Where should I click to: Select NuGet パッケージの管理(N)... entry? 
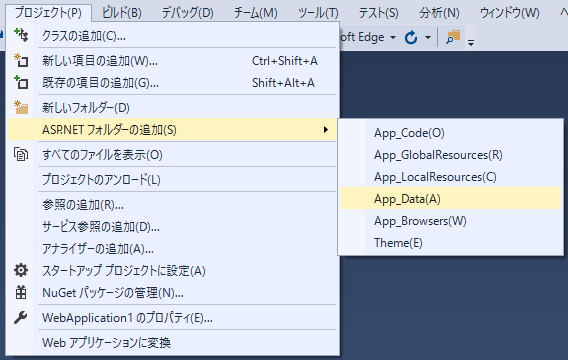pos(172,293)
